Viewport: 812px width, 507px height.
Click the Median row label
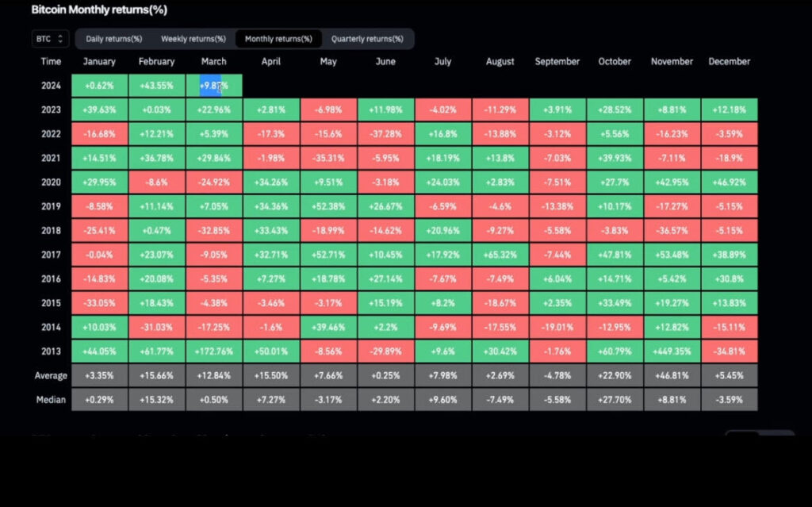click(x=51, y=399)
